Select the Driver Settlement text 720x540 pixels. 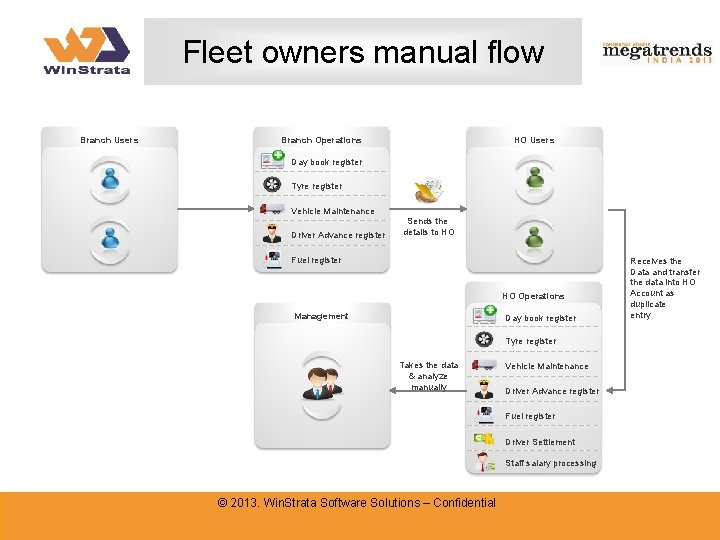[x=540, y=442]
